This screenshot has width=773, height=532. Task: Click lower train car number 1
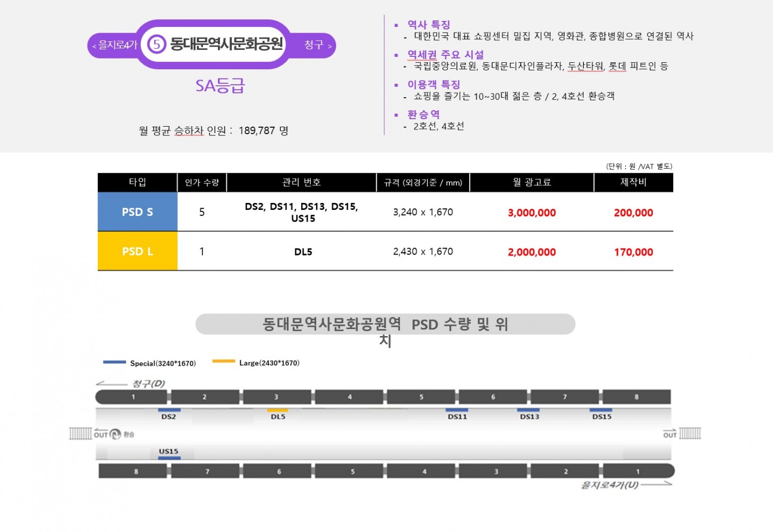(638, 471)
